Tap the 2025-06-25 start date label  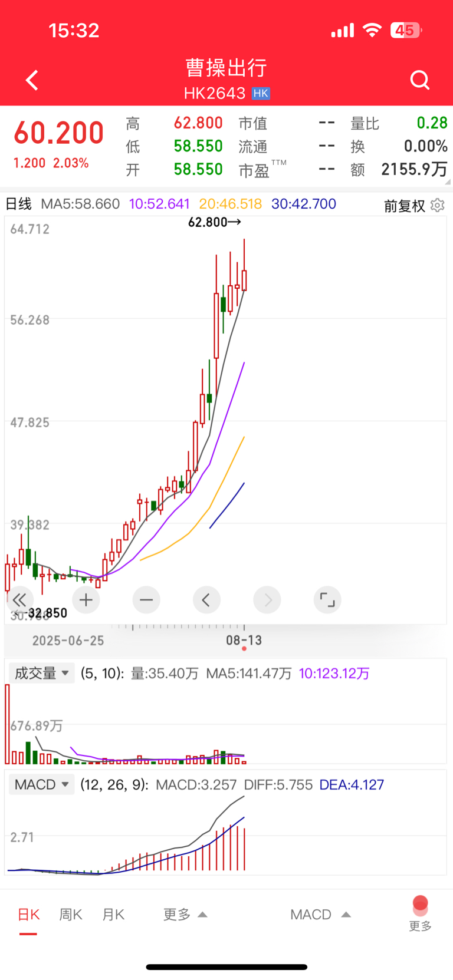(68, 641)
